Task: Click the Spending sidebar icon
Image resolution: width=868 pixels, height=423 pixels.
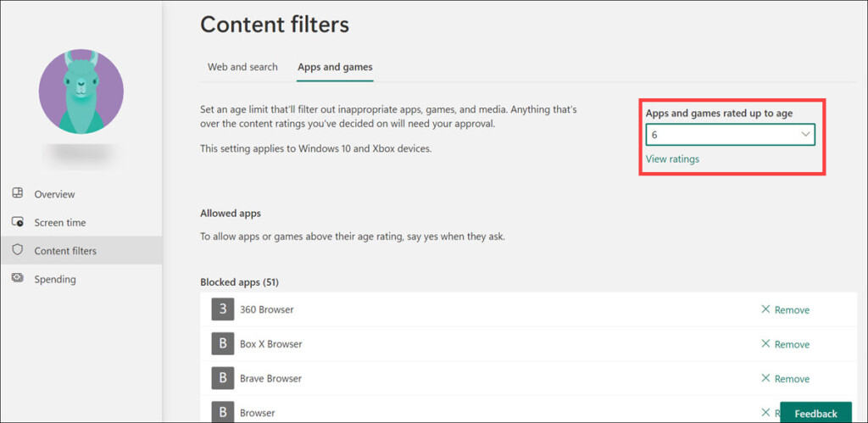Action: (x=17, y=279)
